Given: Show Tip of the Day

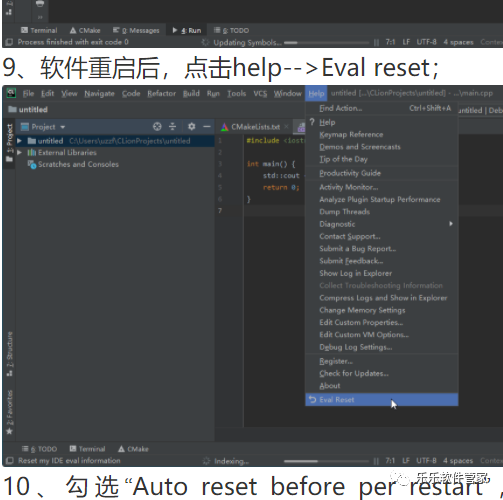Looking at the screenshot, I should [x=382, y=159].
